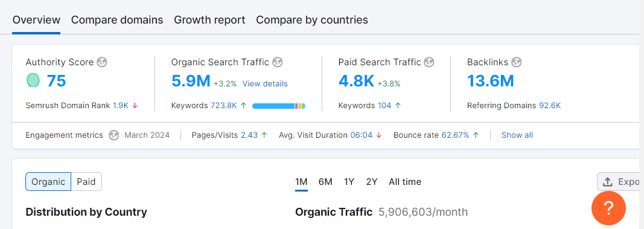Viewport: 644px width, 229px height.
Task: Click the organic Keywords 723.8K value
Action: point(224,106)
